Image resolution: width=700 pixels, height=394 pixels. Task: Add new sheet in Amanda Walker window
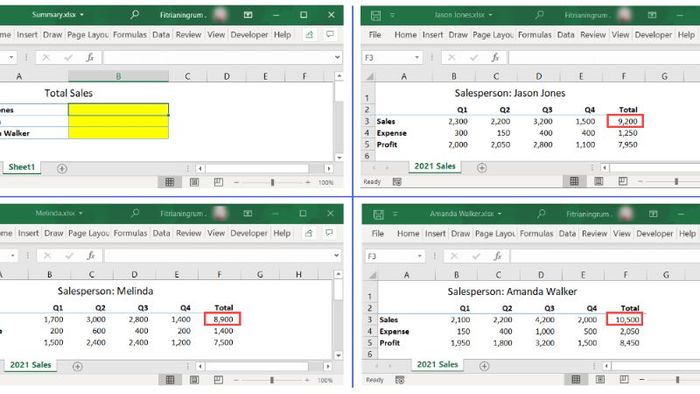484,366
